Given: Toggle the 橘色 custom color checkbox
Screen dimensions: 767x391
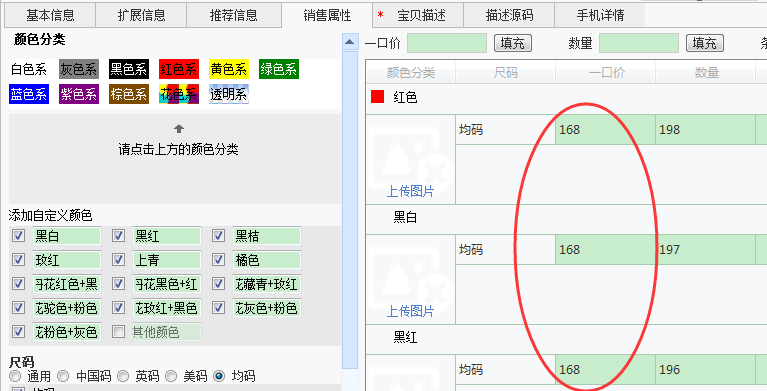Looking at the screenshot, I should click(x=218, y=259).
